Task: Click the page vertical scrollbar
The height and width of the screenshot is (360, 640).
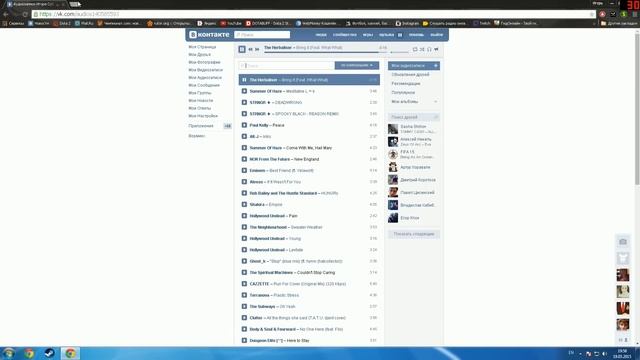Action: 637,108
